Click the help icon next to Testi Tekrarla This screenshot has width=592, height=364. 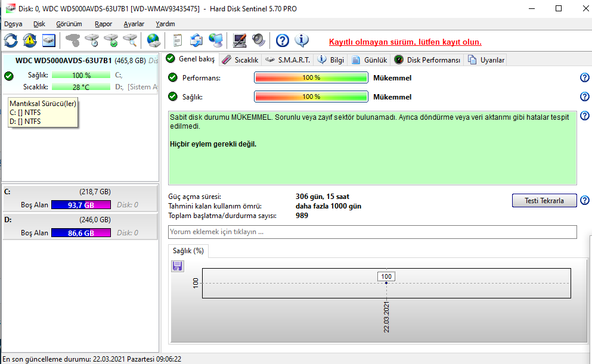coord(584,200)
